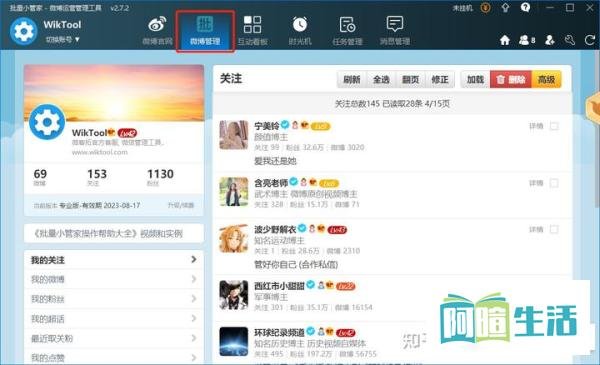Click the 升级/续费 link
The width and height of the screenshot is (600, 365).
pyautogui.click(x=181, y=205)
